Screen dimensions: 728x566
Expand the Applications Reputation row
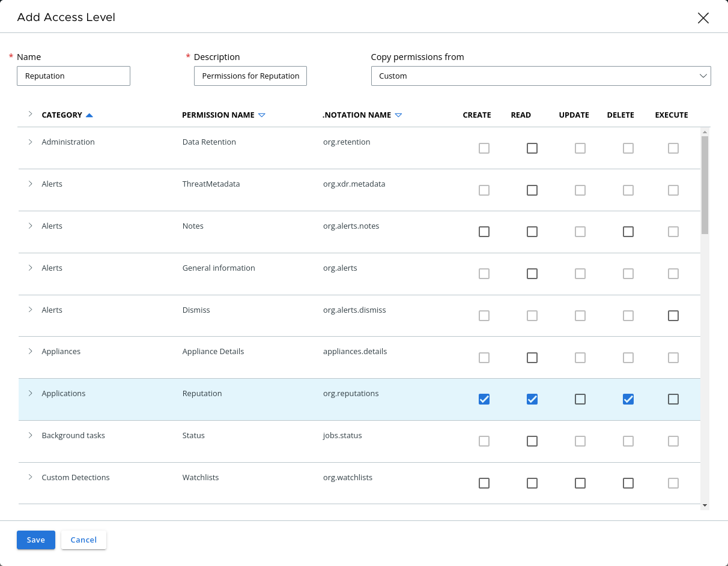tap(30, 394)
